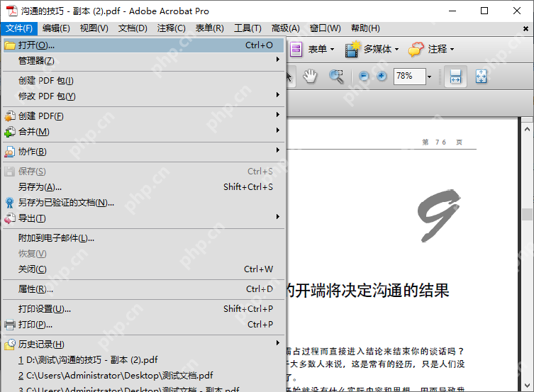534x392 pixels.
Task: Select 打印(P)... menu item
Action: [x=143, y=324]
